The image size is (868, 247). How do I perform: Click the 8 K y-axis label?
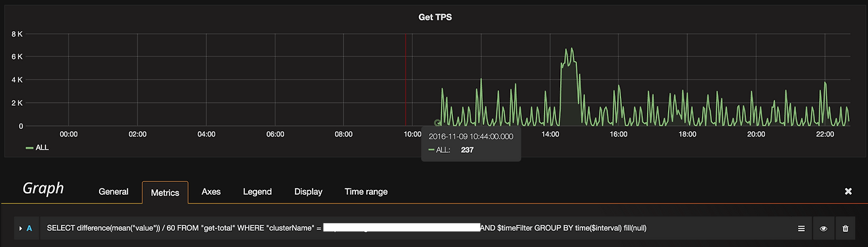point(18,33)
